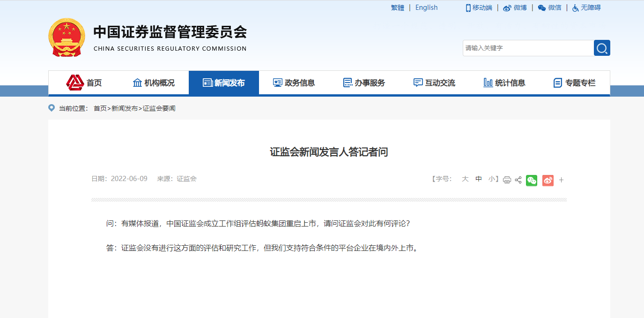Go to 证监会要闻 in the breadcrumb
Image resolution: width=644 pixels, height=318 pixels.
[x=159, y=108]
